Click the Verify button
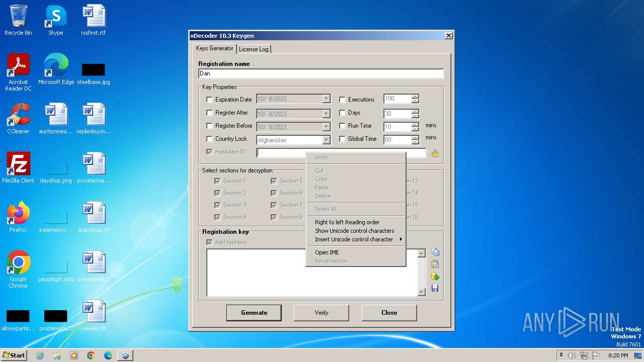This screenshot has height=362, width=644. [321, 313]
